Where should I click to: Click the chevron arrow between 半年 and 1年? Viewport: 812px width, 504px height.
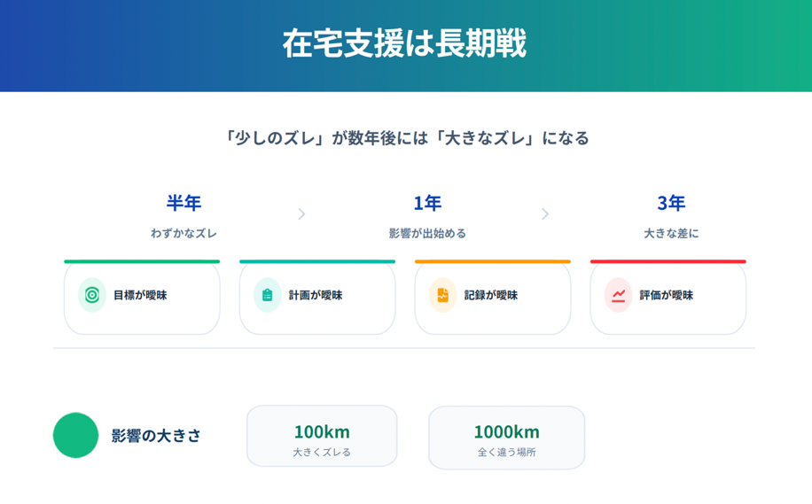point(301,213)
